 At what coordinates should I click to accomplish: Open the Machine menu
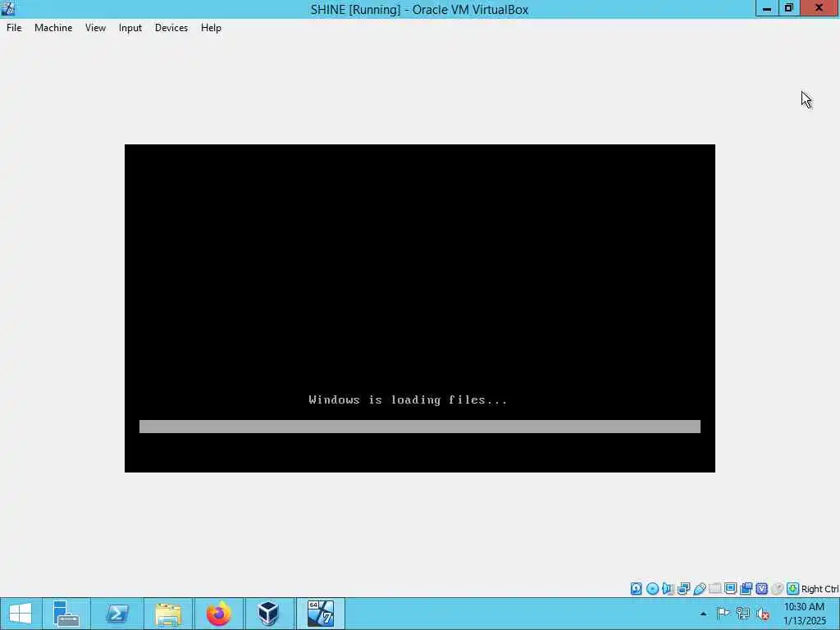[x=53, y=28]
